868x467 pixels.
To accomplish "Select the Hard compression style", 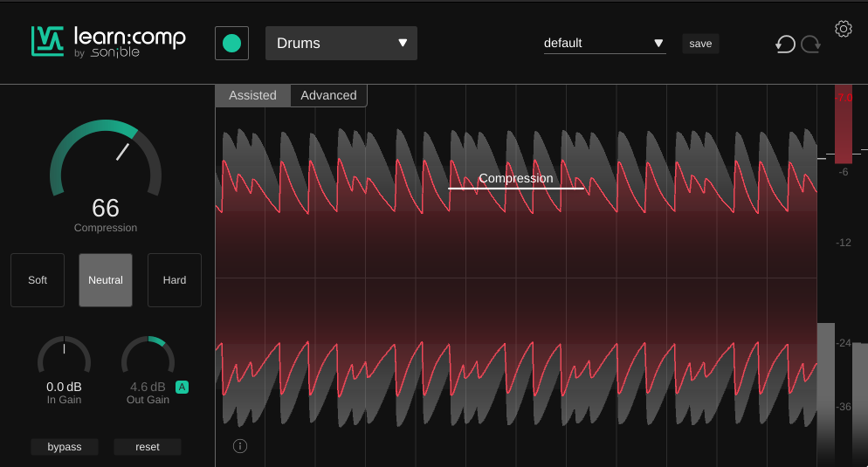I will pyautogui.click(x=175, y=280).
